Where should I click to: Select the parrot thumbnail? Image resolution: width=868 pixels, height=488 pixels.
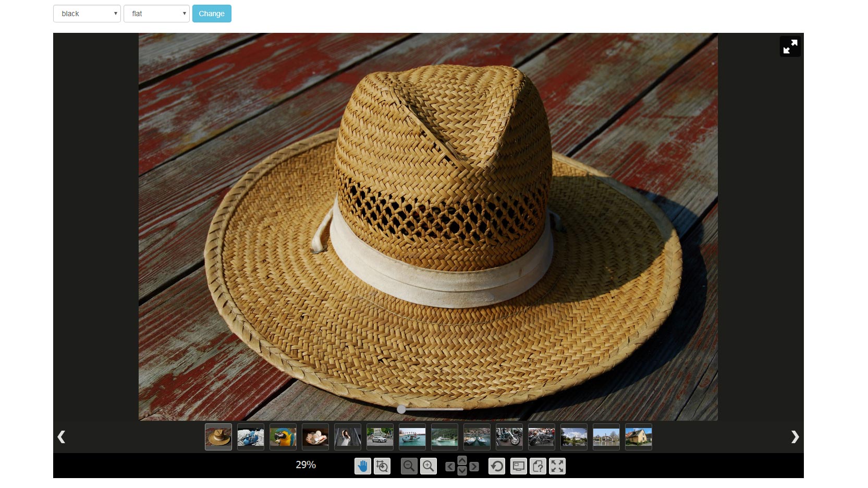tap(283, 437)
